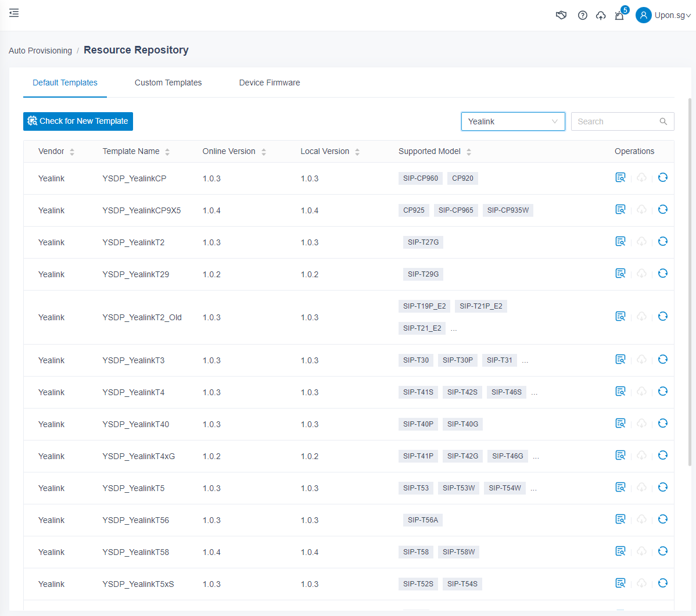696x616 pixels.
Task: Open the Yealink vendor dropdown
Action: coord(512,121)
